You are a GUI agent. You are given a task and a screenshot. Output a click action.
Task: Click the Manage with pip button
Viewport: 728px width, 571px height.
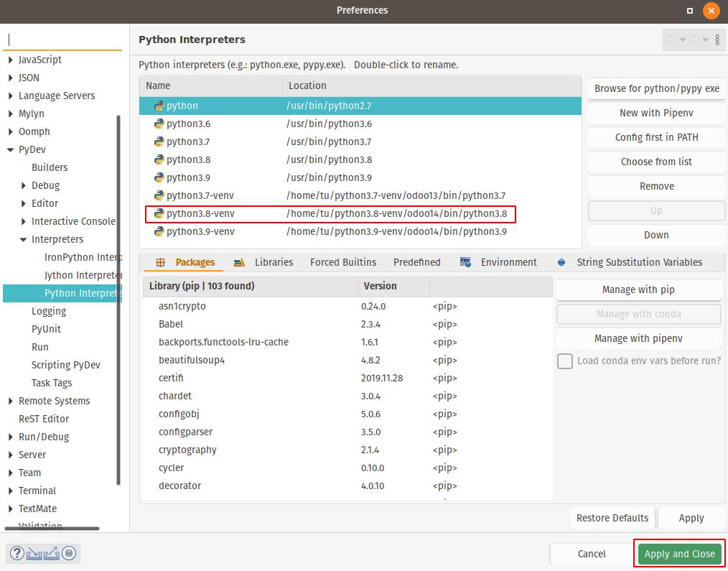coord(638,289)
